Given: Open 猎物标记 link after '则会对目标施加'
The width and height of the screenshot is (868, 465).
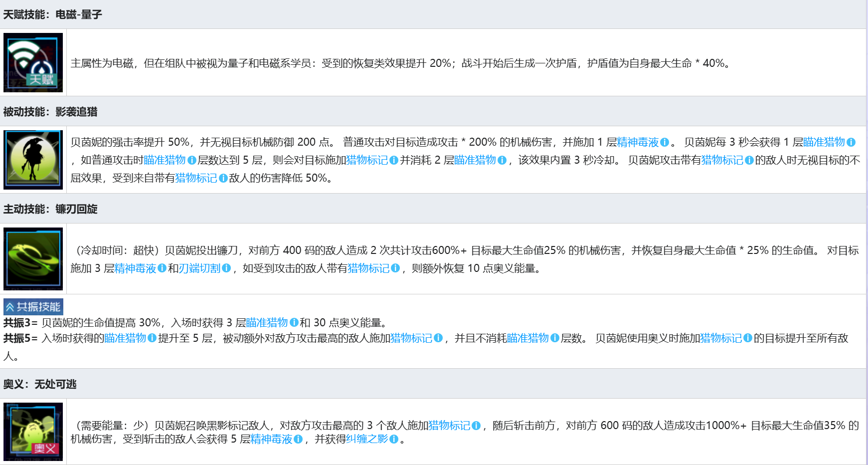Looking at the screenshot, I should pos(367,160).
